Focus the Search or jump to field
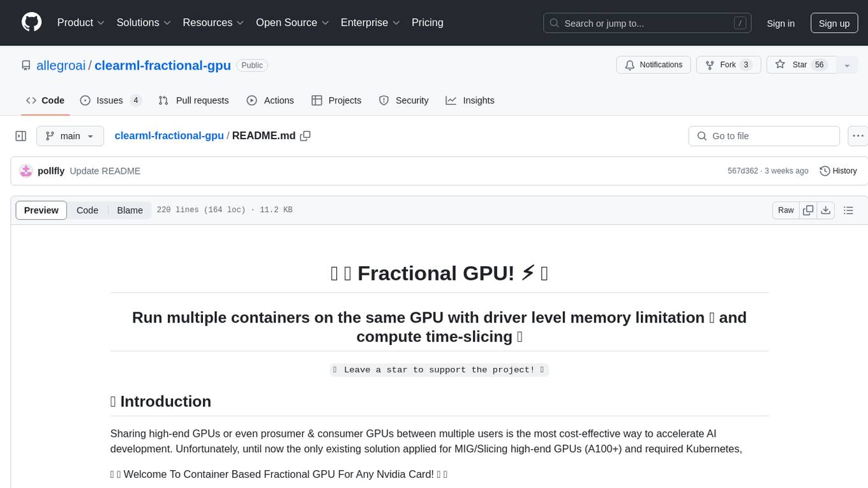Image resolution: width=868 pixels, height=488 pixels. pos(648,24)
